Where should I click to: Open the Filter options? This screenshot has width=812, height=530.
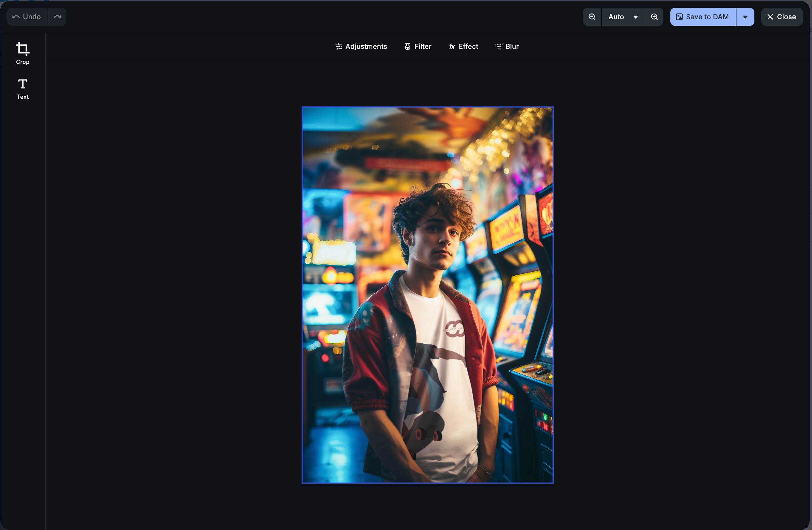tap(418, 46)
